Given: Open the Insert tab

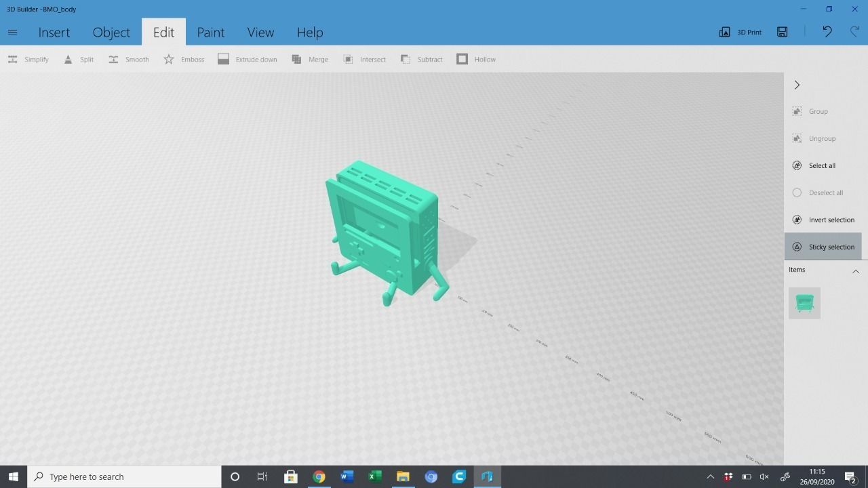Looking at the screenshot, I should click(x=54, y=32).
